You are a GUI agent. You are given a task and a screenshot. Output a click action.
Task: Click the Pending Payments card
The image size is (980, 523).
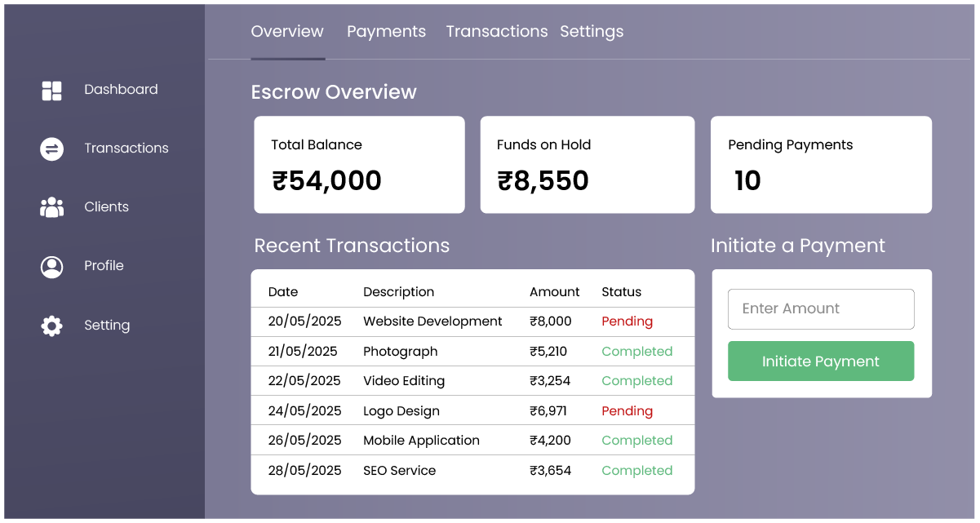pyautogui.click(x=820, y=165)
